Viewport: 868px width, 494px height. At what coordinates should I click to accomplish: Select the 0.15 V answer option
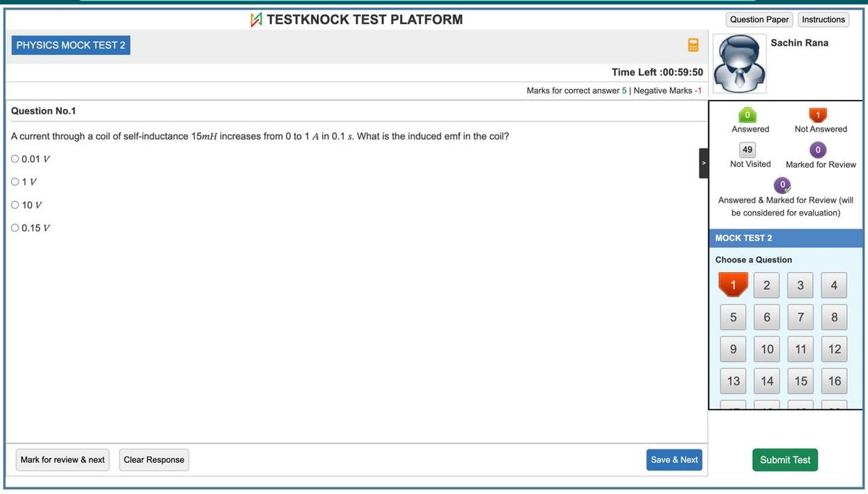pyautogui.click(x=14, y=228)
